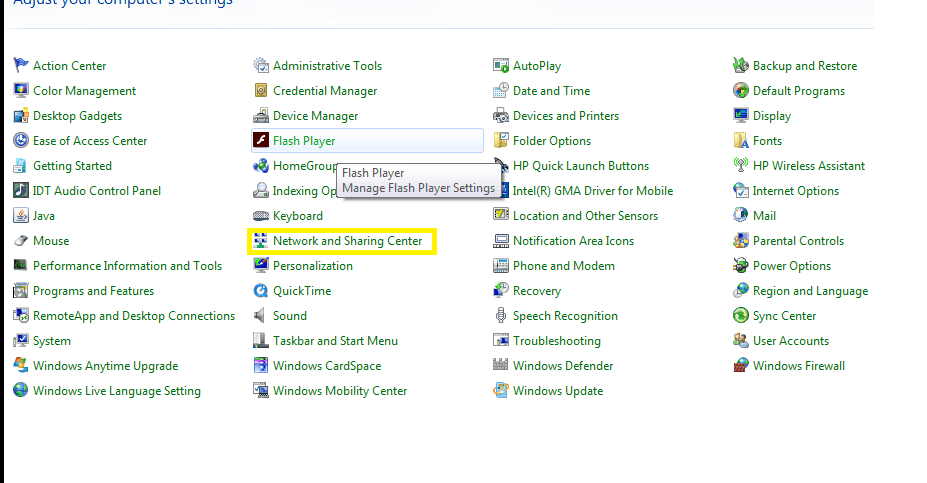Select the Backup and Restore icon
927x483 pixels.
tap(741, 66)
